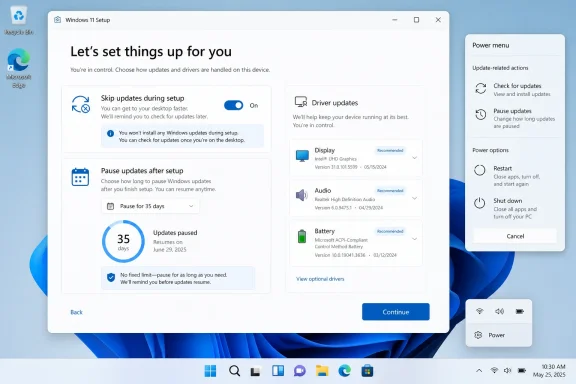Screen dimensions: 576x384
Task: Open taskbar Search
Action: [x=234, y=371]
